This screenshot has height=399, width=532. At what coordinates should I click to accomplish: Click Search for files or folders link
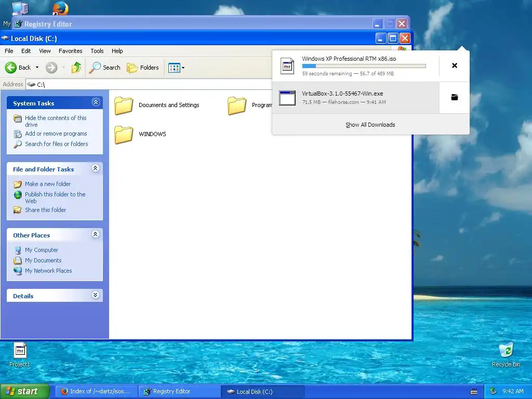click(56, 144)
